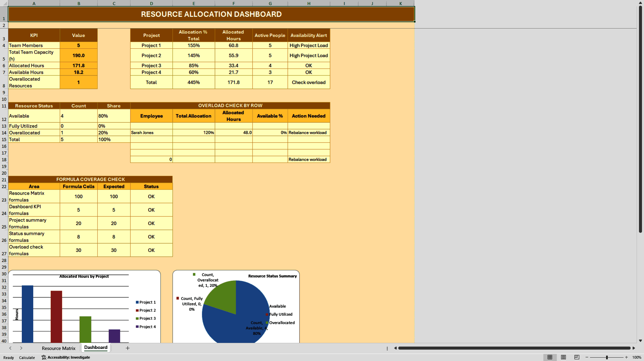Switch to Page Layout view

point(563,357)
